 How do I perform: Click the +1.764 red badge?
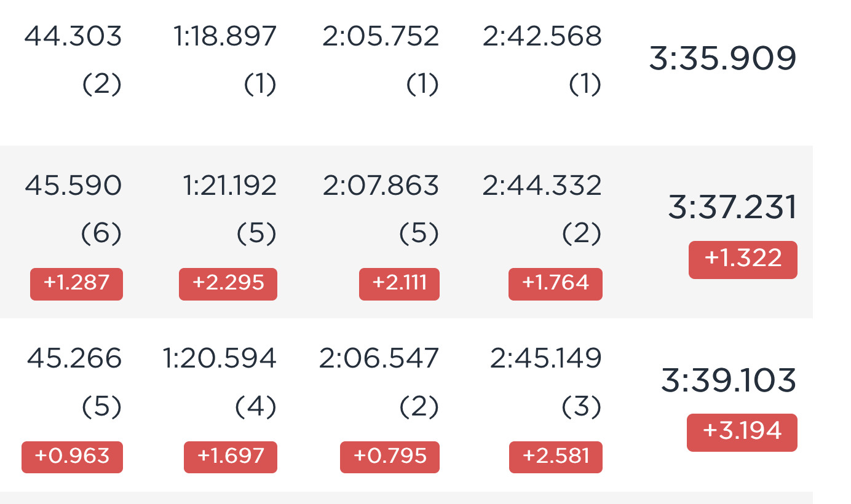click(x=555, y=284)
